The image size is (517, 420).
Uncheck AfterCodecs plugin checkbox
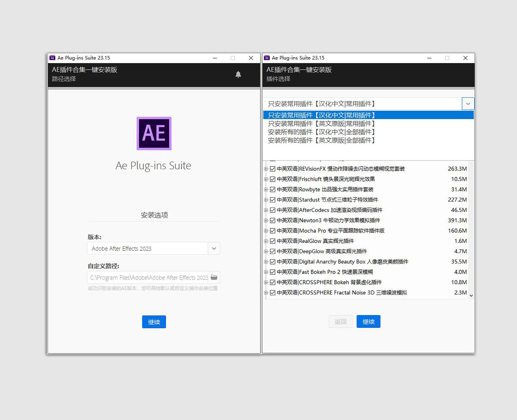point(273,210)
